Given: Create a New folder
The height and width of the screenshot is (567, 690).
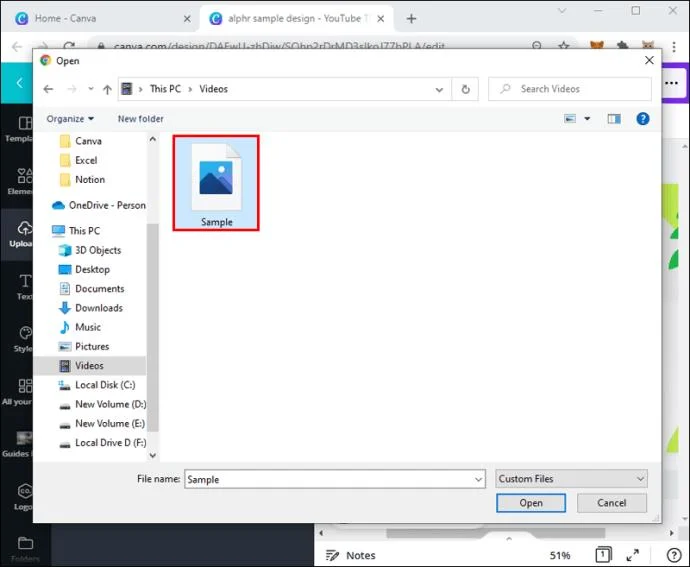Looking at the screenshot, I should tap(140, 119).
